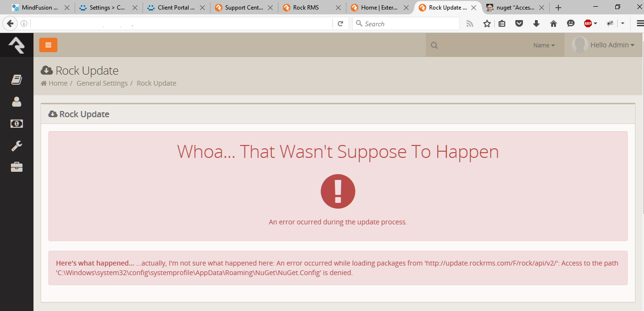Open the downloads arrow icon
The height and width of the screenshot is (311, 644).
coord(536,23)
